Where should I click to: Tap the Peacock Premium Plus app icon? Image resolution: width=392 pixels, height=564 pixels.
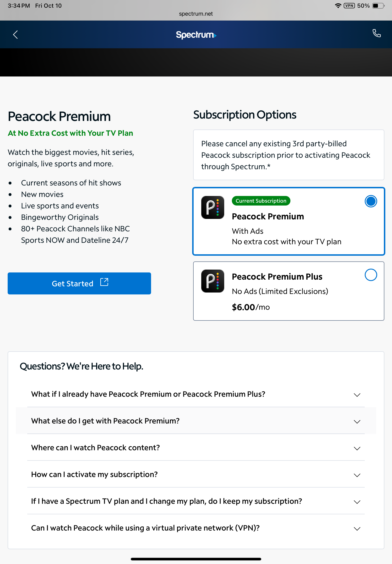pos(212,281)
